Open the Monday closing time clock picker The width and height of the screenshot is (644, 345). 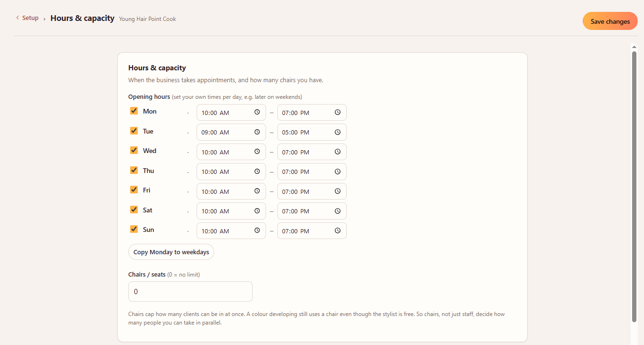tap(338, 113)
